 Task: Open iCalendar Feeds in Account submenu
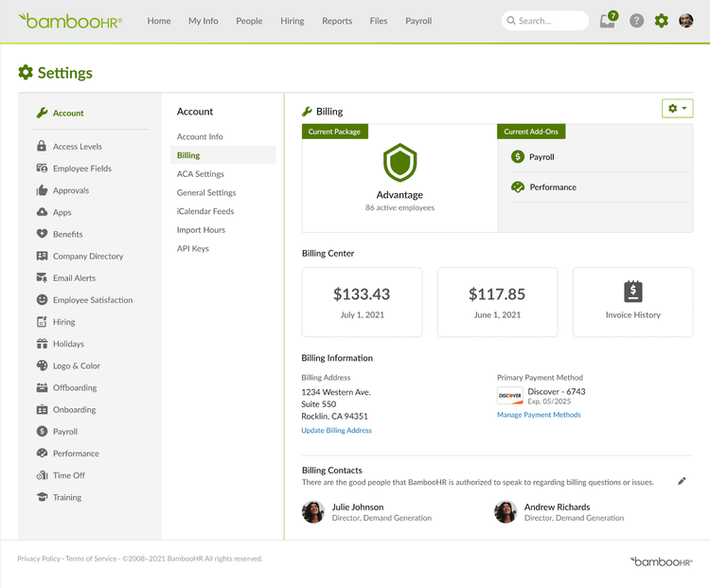[205, 211]
